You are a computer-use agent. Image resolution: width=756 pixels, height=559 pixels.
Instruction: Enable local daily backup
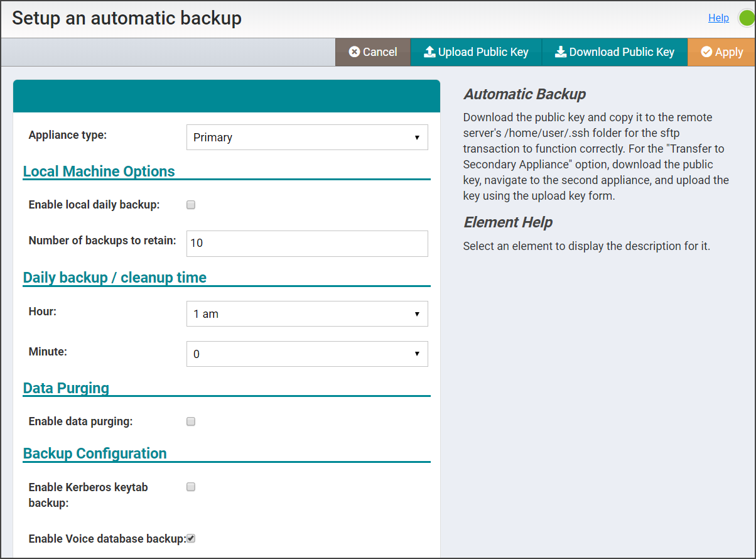(190, 204)
